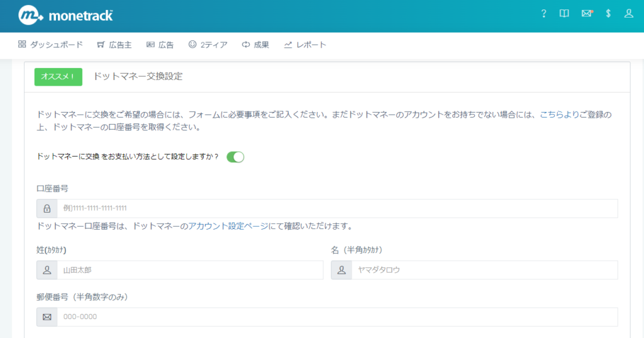
Task: Open the dollar payment icon in header
Action: click(x=608, y=14)
